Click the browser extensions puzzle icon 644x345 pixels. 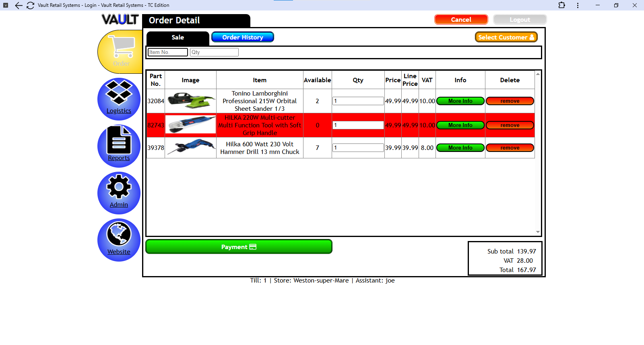click(561, 5)
